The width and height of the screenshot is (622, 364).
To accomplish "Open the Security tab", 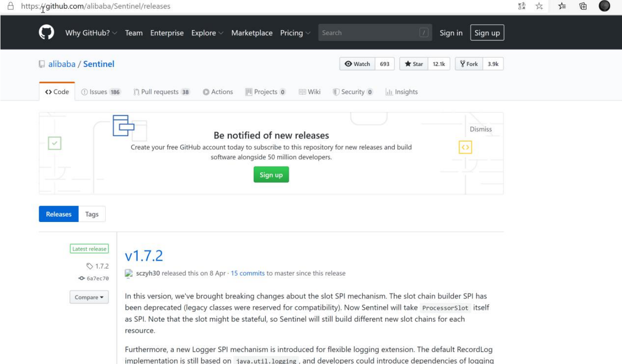I will click(353, 92).
